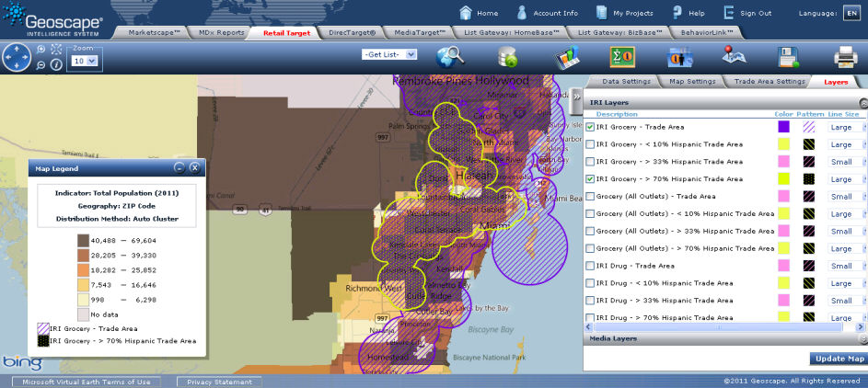Click the Home house icon

click(x=466, y=13)
